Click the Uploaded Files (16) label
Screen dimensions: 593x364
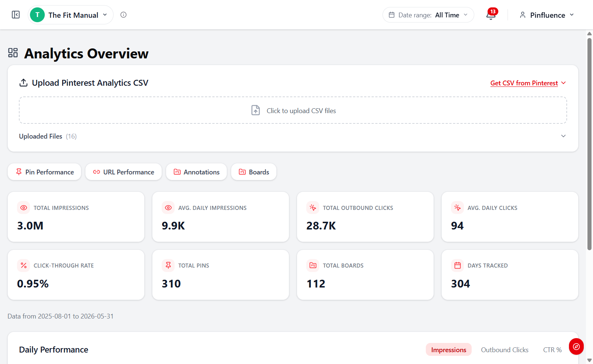click(x=48, y=136)
